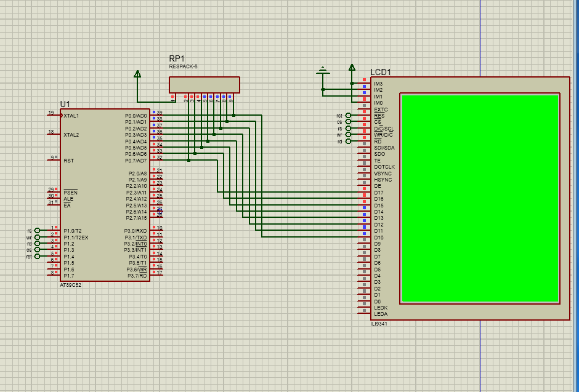579x392 pixels.
Task: Click the ILI9341 part name label
Action: click(379, 324)
